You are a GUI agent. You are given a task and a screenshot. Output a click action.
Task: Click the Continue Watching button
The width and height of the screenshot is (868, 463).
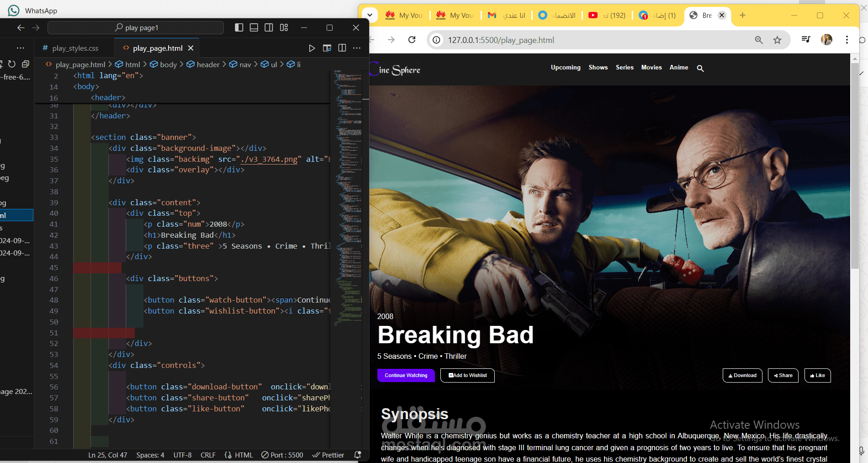406,375
